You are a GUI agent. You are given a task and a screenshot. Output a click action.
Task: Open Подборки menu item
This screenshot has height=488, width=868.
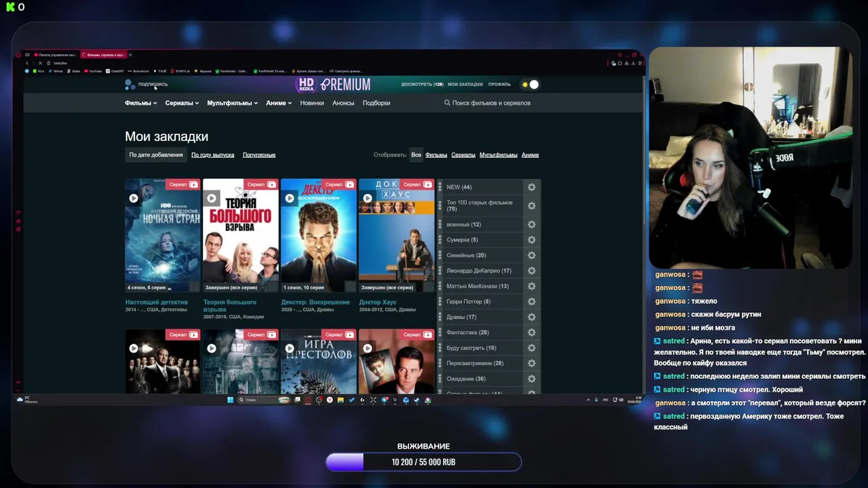pos(376,103)
